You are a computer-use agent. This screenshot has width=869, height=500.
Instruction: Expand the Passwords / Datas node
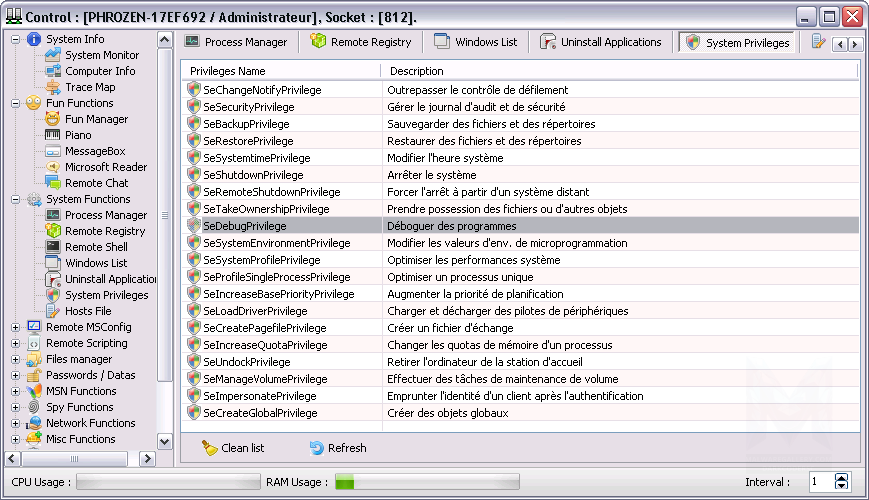click(x=15, y=375)
